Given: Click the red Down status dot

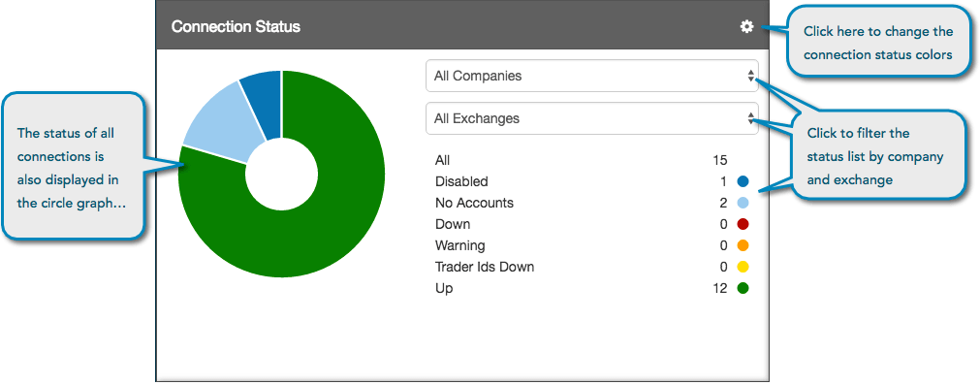Looking at the screenshot, I should point(743,224).
